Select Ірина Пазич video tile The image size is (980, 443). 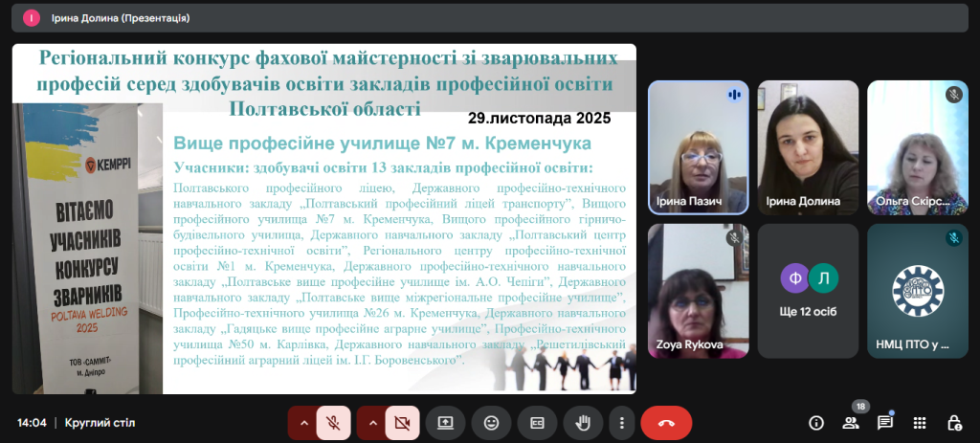coord(698,146)
